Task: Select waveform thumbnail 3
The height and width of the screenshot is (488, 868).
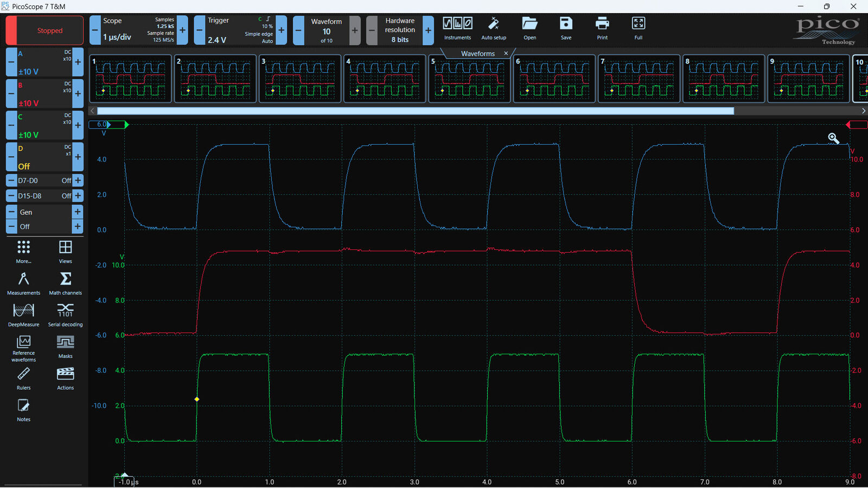Action: point(300,79)
